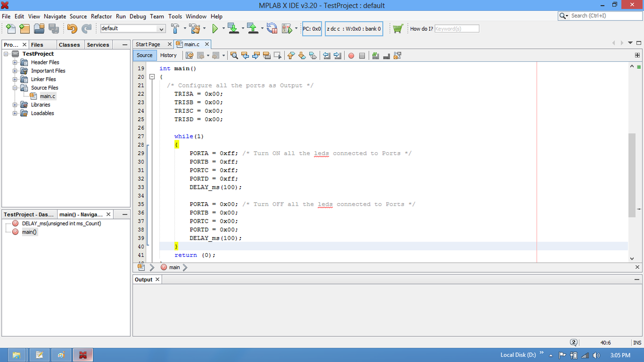Close the main.c editor tab

[x=207, y=44]
